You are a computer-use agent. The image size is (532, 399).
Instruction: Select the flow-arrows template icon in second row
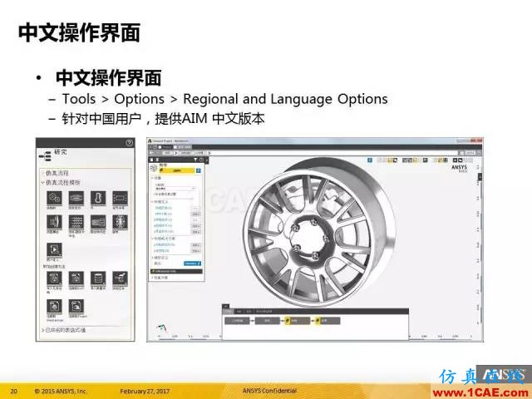(76, 222)
